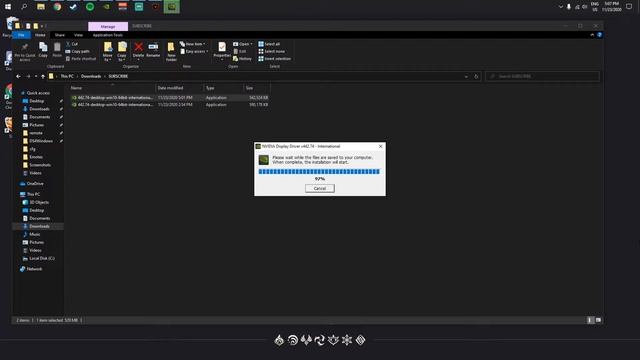Open the quick access toolbar dropdown

[42, 26]
